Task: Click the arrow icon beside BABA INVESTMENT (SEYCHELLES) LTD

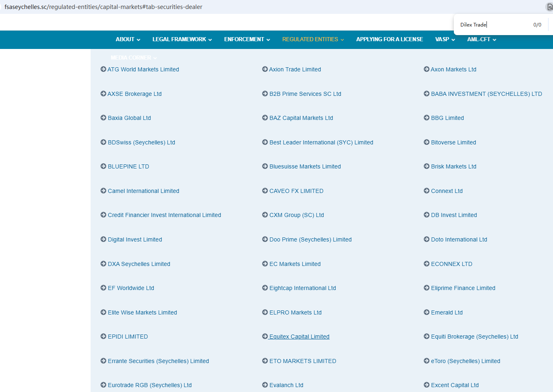Action: 426,94
